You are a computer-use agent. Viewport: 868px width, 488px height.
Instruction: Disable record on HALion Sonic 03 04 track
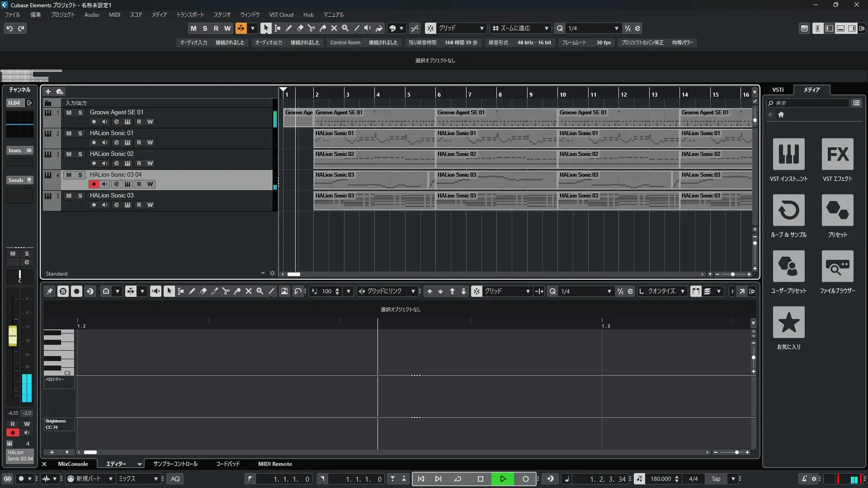coord(94,184)
